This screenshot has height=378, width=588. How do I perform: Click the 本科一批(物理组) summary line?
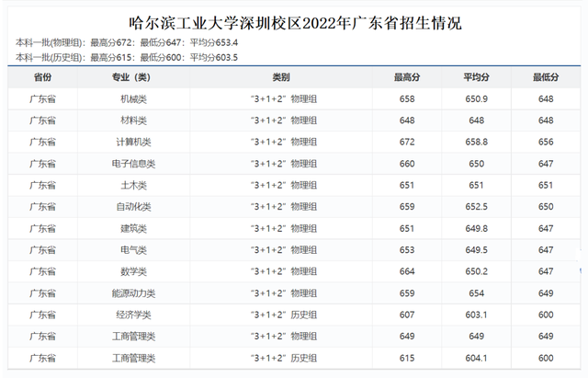[x=127, y=42]
